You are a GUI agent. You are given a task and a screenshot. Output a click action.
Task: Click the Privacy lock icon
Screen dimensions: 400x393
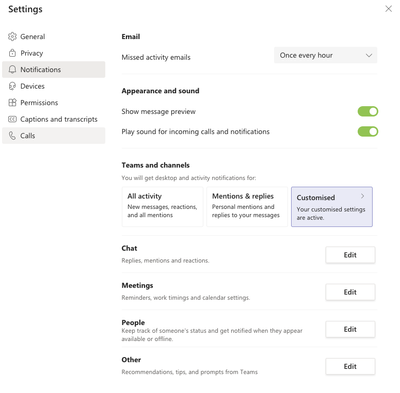(12, 53)
